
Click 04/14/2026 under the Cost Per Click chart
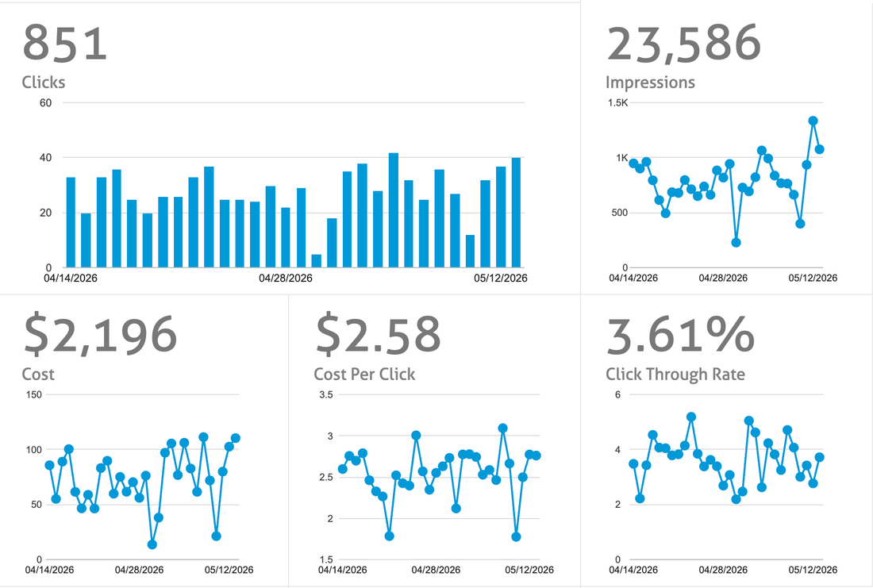tap(342, 571)
